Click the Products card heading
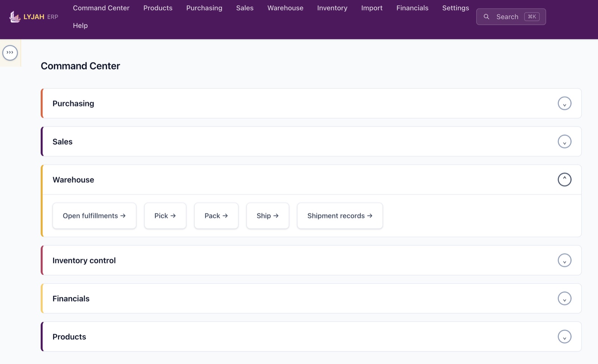This screenshot has height=364, width=598. tap(69, 337)
